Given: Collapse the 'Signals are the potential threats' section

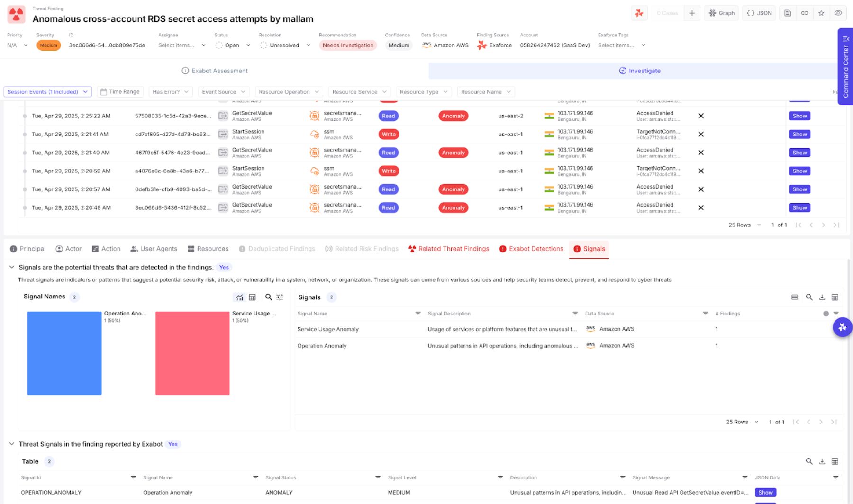Looking at the screenshot, I should (x=12, y=267).
